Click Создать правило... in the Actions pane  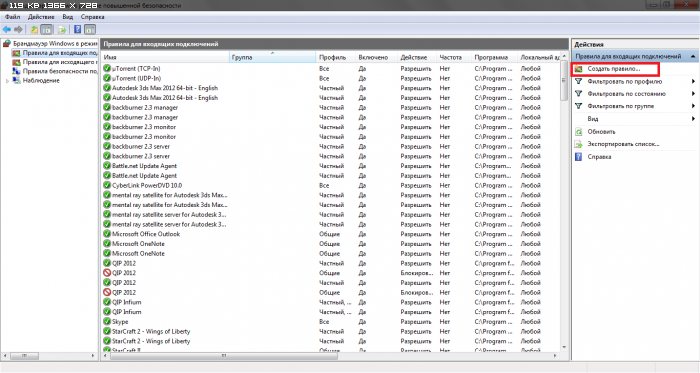(613, 69)
